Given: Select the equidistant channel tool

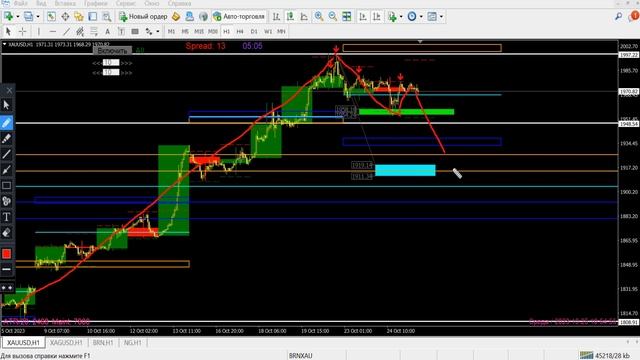Looking at the screenshot, I should pos(80,31).
